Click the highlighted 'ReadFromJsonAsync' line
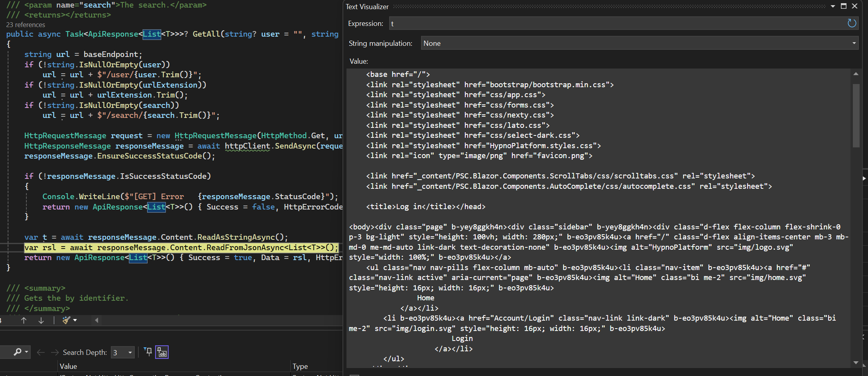This screenshot has width=868, height=376. pyautogui.click(x=181, y=247)
